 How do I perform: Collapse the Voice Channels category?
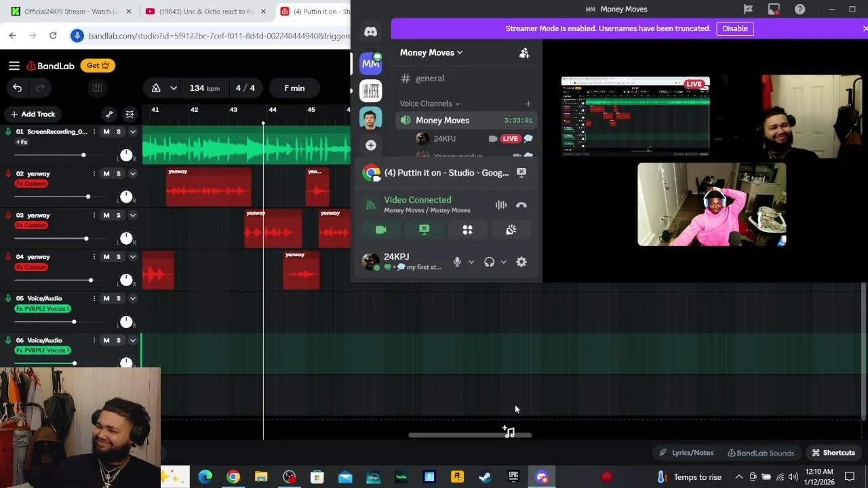pyautogui.click(x=430, y=104)
